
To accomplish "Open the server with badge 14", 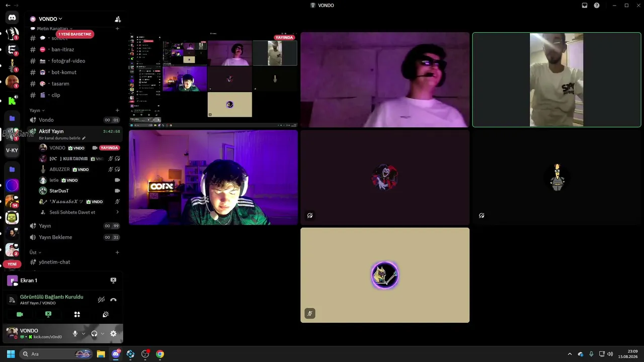I will pyautogui.click(x=12, y=202).
